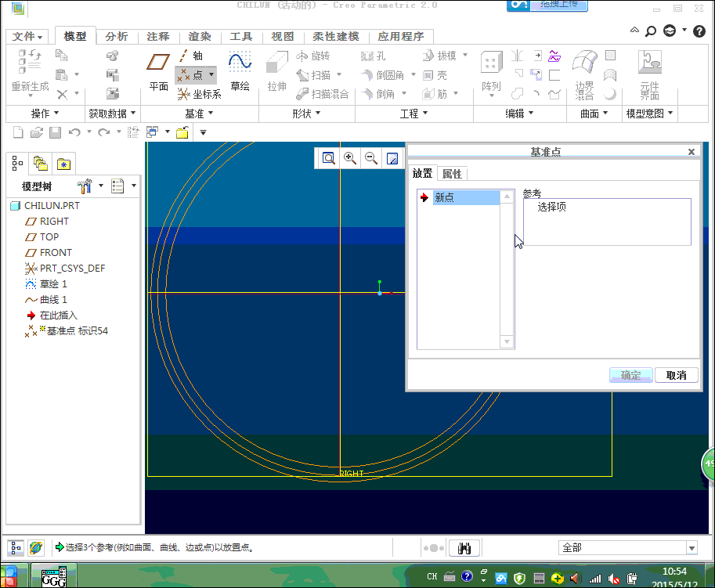
Task: Switch to favorites tab icon in navigator
Action: [63, 164]
